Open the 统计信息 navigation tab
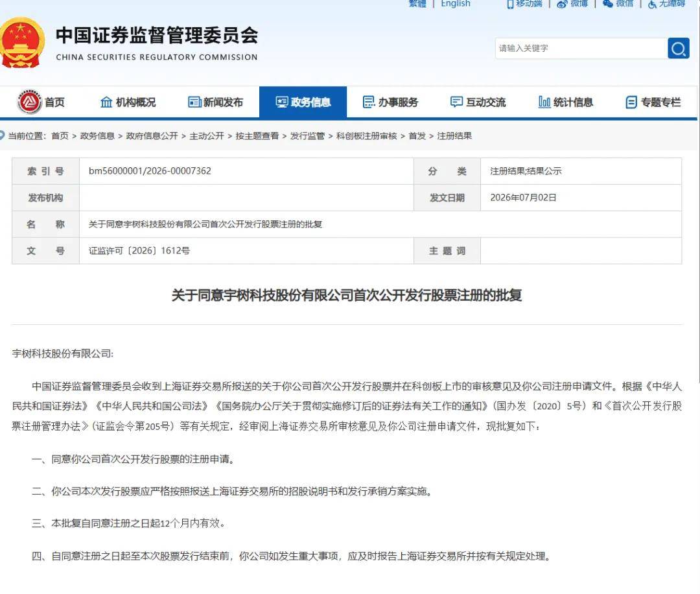Screen dimensions: 700x594 click(x=566, y=102)
